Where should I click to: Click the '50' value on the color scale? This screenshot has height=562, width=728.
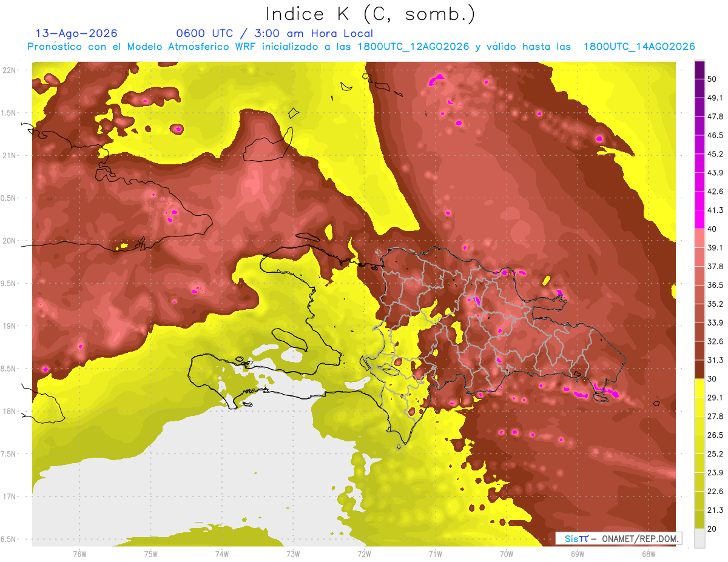[x=712, y=79]
